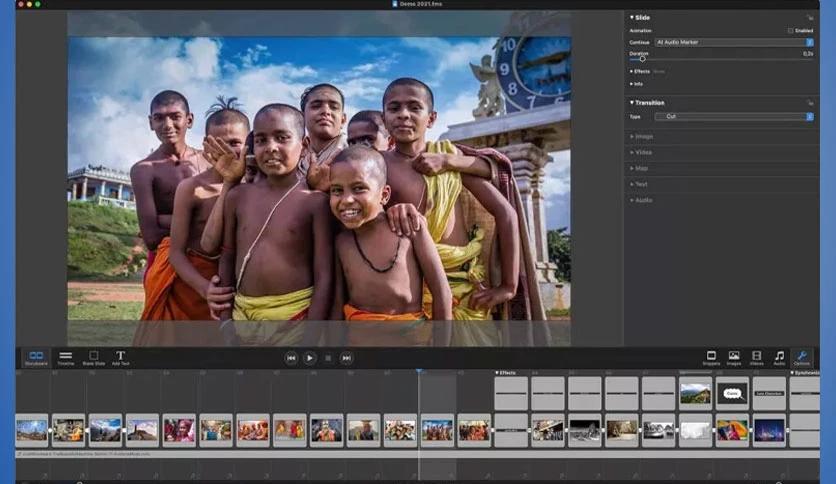
Task: Open the Snippets browser
Action: click(711, 358)
